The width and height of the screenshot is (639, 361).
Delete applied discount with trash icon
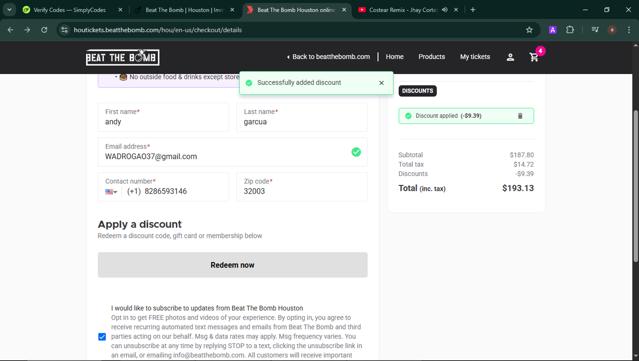pyautogui.click(x=520, y=116)
